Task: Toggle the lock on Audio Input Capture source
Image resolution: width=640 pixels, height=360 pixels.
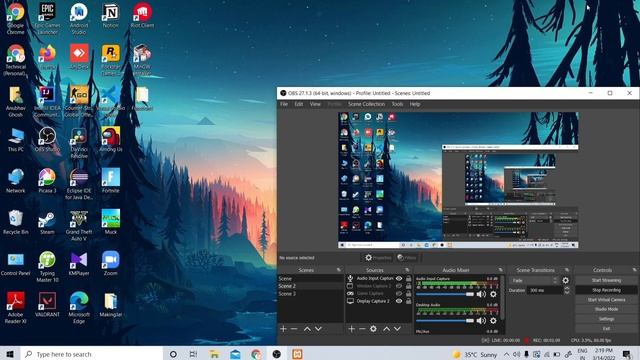Action: (x=409, y=278)
